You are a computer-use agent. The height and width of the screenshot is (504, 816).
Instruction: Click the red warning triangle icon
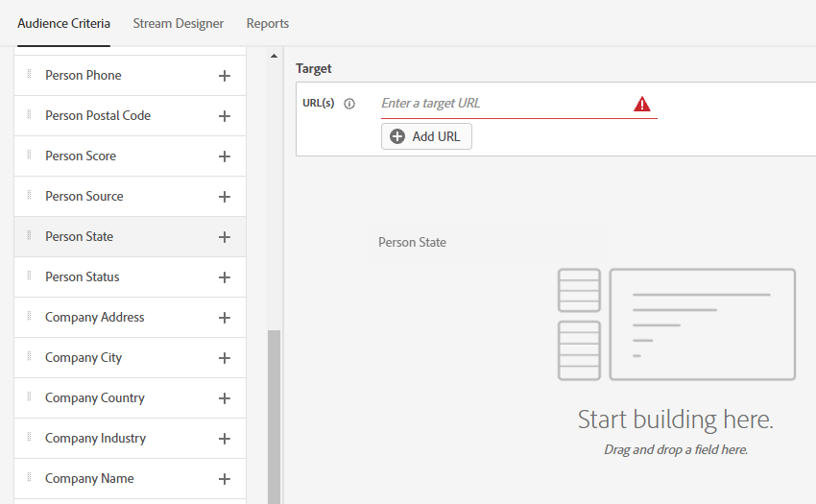pyautogui.click(x=642, y=104)
